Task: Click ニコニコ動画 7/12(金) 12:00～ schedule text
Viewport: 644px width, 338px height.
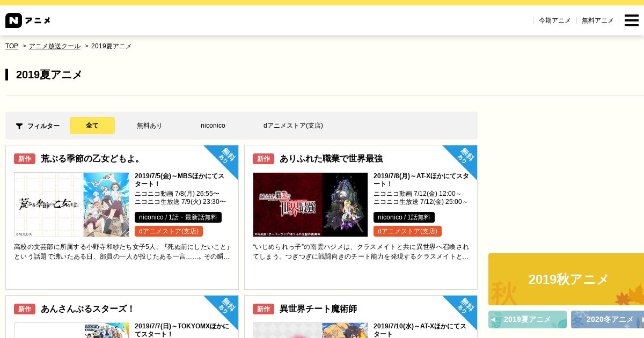Action: point(418,194)
